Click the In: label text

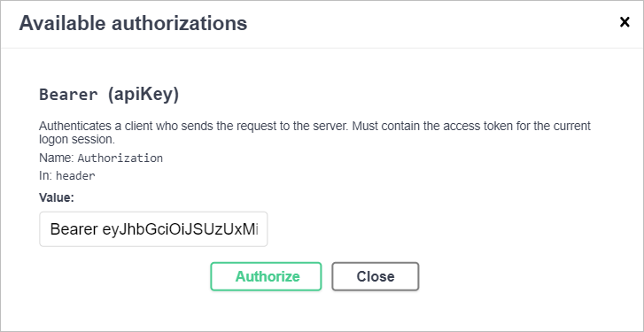pyautogui.click(x=46, y=176)
